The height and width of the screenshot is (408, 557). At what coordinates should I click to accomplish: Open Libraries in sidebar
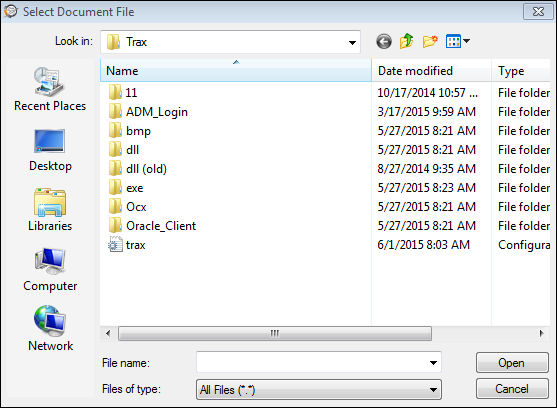(50, 210)
